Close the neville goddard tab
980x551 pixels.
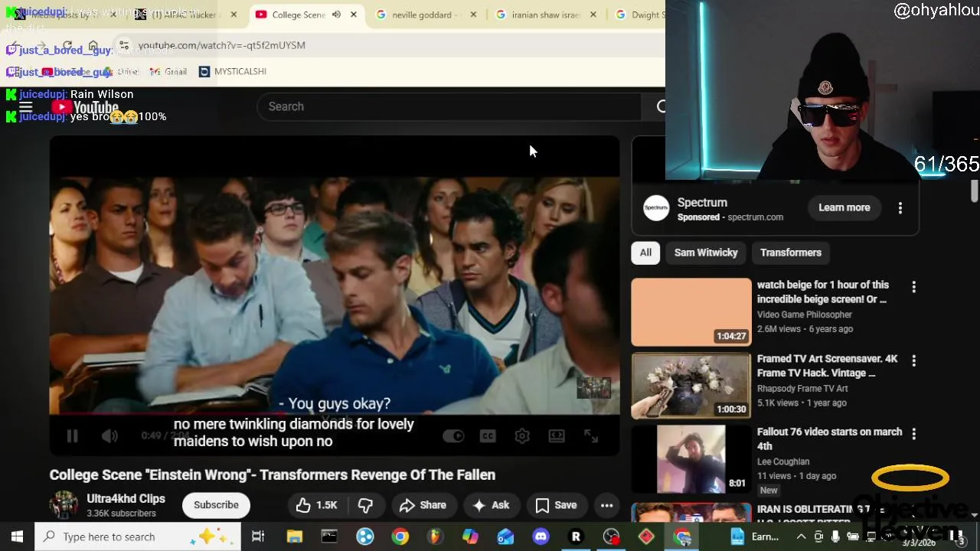click(473, 15)
